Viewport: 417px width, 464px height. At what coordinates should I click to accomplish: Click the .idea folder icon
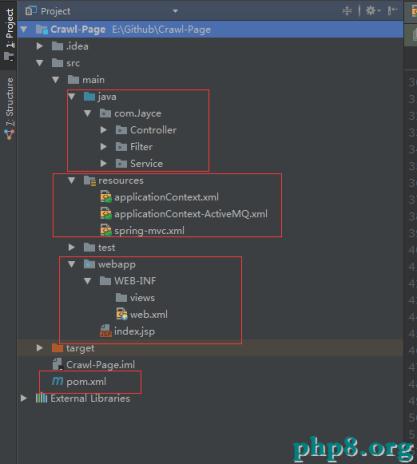tap(57, 46)
